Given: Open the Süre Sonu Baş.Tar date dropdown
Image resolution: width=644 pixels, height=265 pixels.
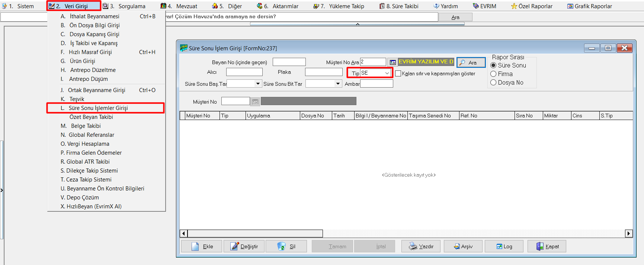Looking at the screenshot, I should [258, 84].
